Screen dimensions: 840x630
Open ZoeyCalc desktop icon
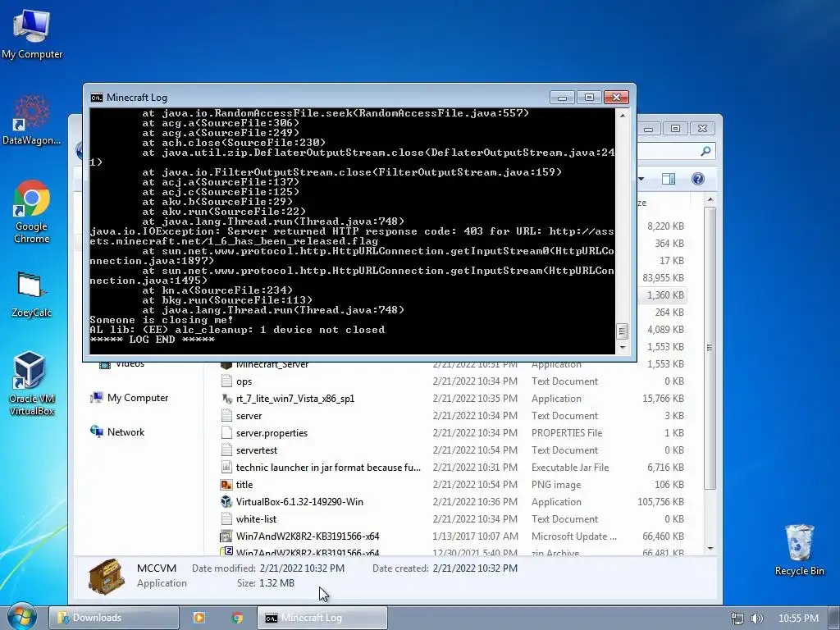point(31,294)
